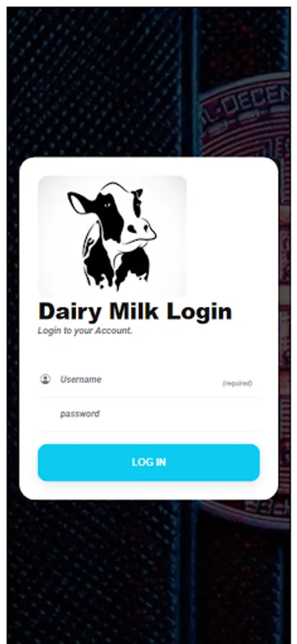Focus the password input field
Viewport: 297px width, 644px height.
point(149,414)
